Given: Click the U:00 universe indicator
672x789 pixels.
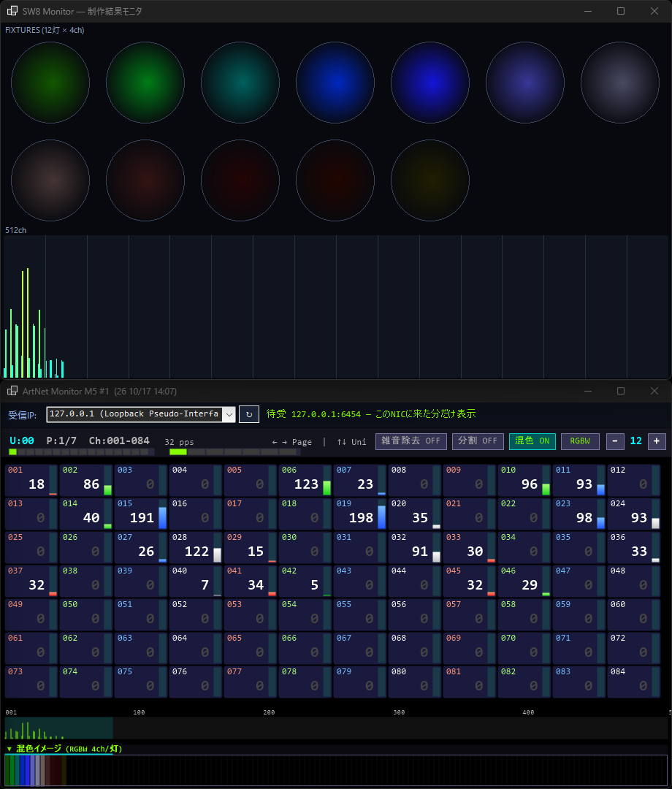Looking at the screenshot, I should [22, 441].
